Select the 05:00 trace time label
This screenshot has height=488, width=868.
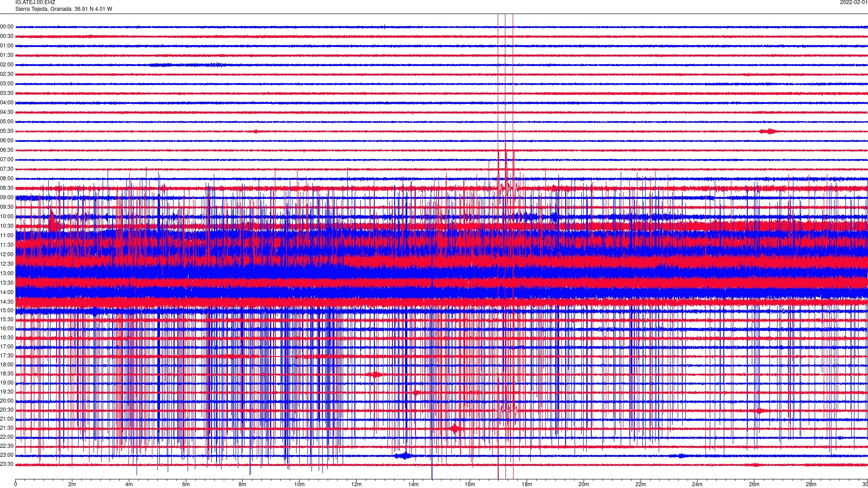[x=7, y=122]
